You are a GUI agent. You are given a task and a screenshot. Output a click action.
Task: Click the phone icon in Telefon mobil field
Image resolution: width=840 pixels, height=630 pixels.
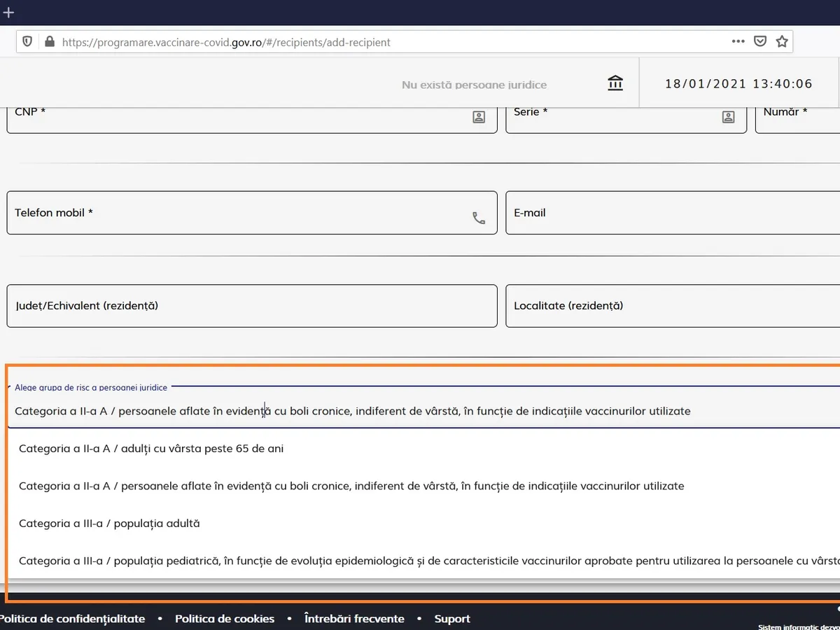[479, 218]
